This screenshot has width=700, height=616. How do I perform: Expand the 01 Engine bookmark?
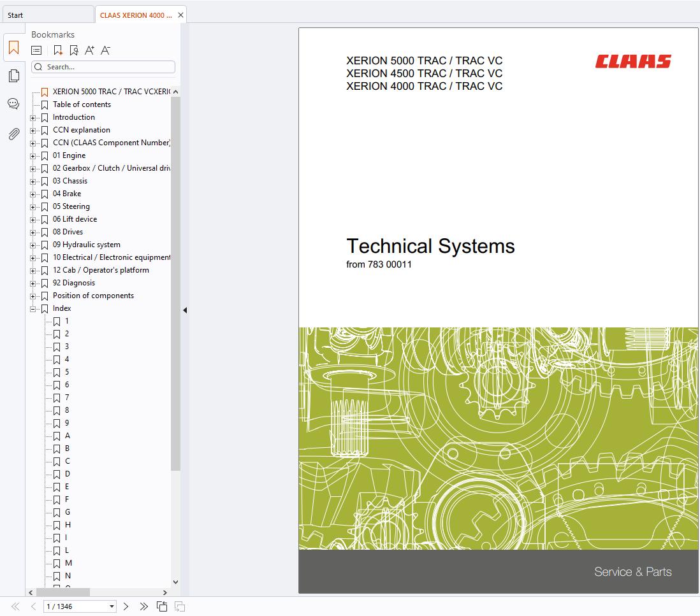[33, 156]
